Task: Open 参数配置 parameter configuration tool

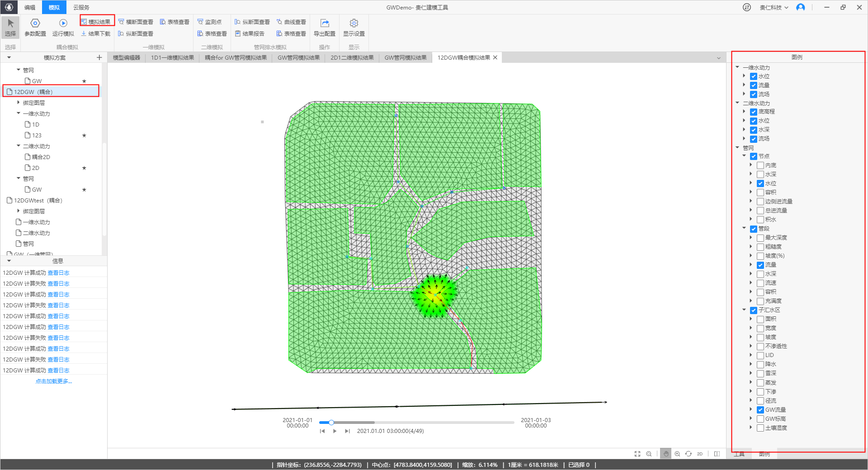Action: point(35,27)
